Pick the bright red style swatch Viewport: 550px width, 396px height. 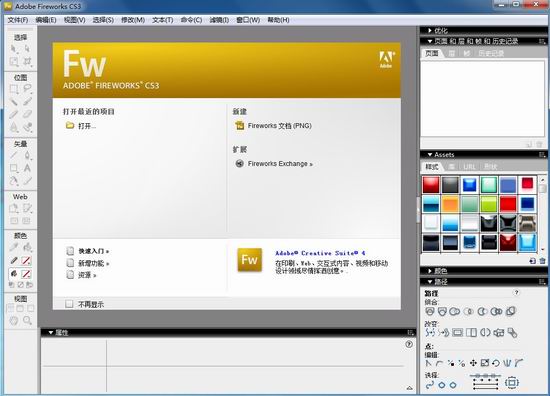[x=508, y=204]
